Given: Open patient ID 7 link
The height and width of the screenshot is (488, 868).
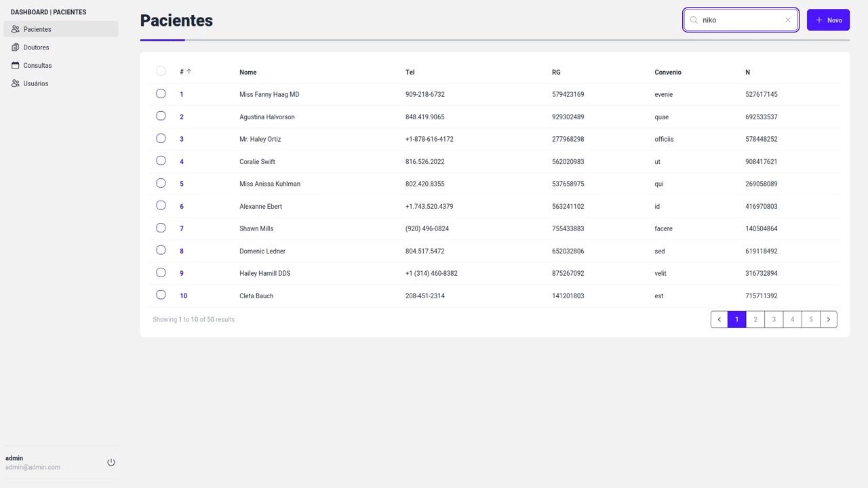Looking at the screenshot, I should 182,229.
